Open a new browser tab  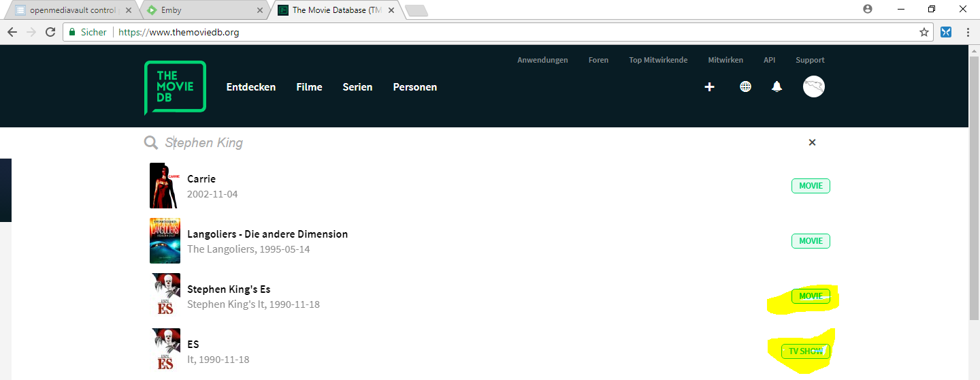coord(416,10)
